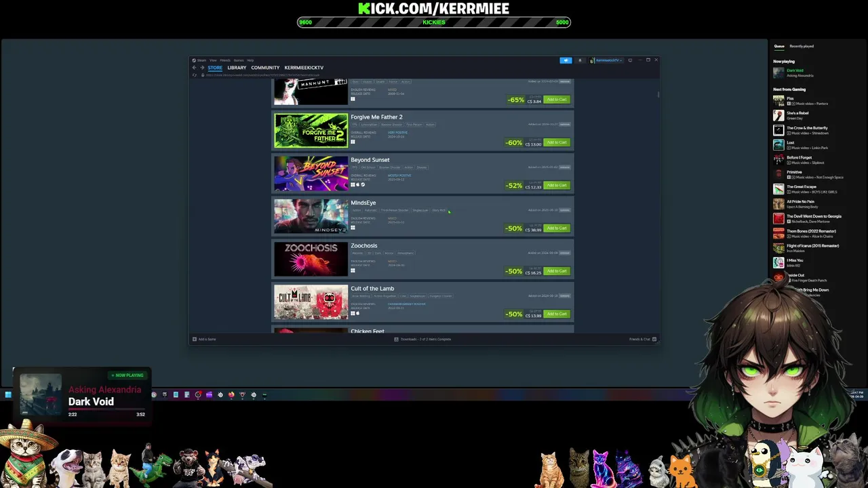
Task: Go forward with the Steam forward arrow
Action: (x=202, y=68)
